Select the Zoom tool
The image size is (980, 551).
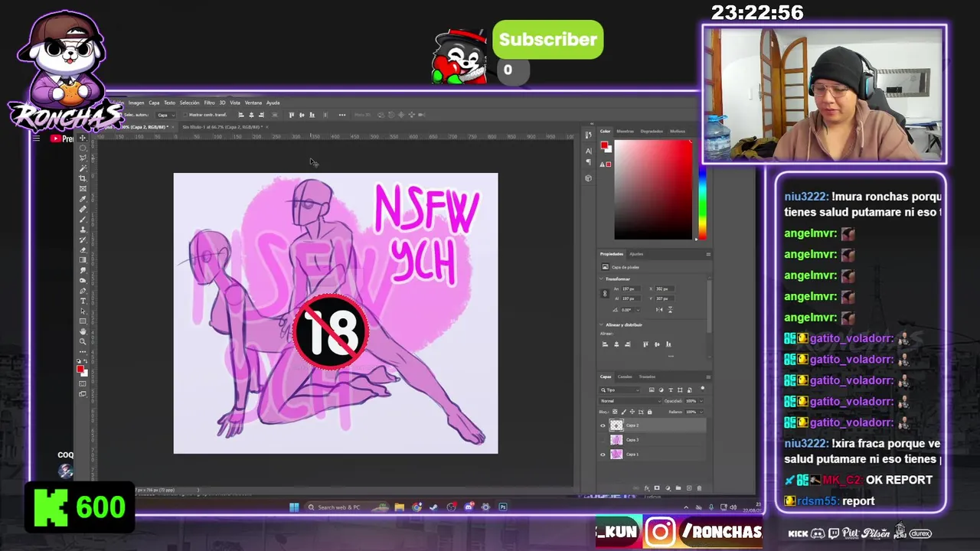tap(83, 341)
